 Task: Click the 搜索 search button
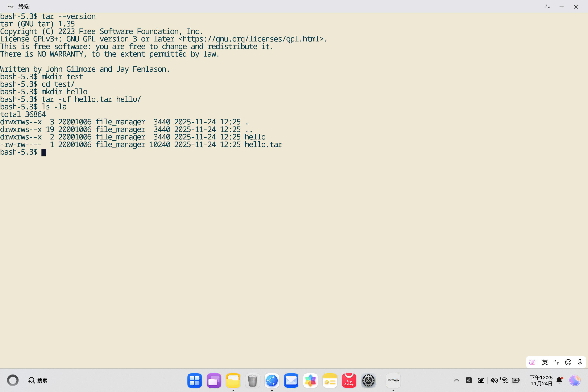point(38,380)
